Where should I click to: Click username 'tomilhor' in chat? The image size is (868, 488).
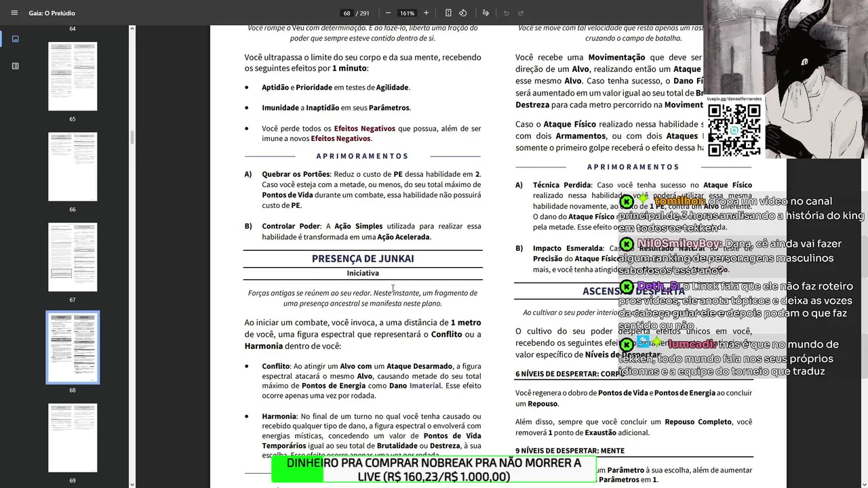(x=679, y=201)
